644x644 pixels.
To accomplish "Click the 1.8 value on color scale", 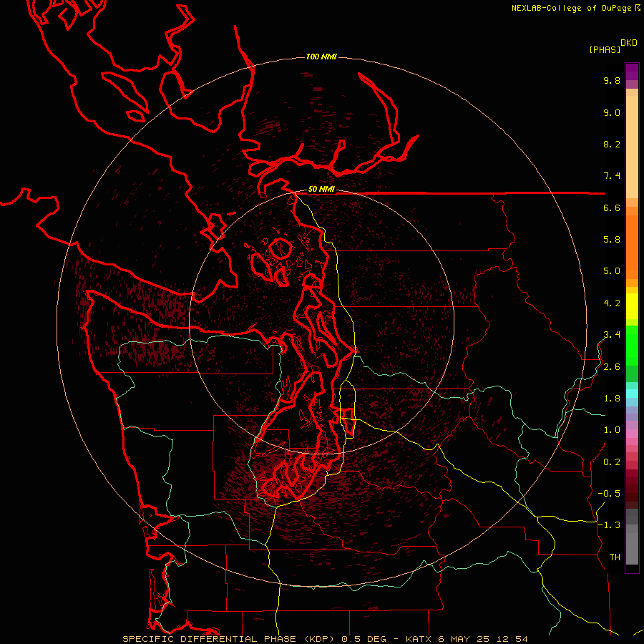I will click(x=612, y=399).
